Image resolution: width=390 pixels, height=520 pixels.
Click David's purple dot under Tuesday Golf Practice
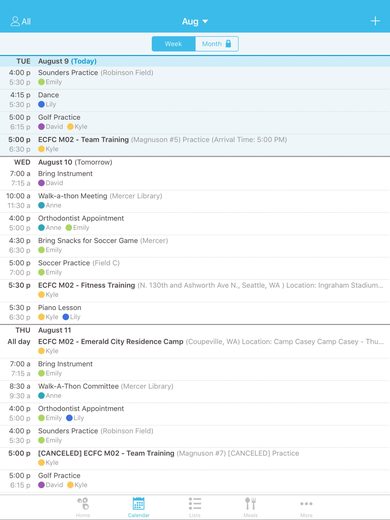click(x=41, y=127)
